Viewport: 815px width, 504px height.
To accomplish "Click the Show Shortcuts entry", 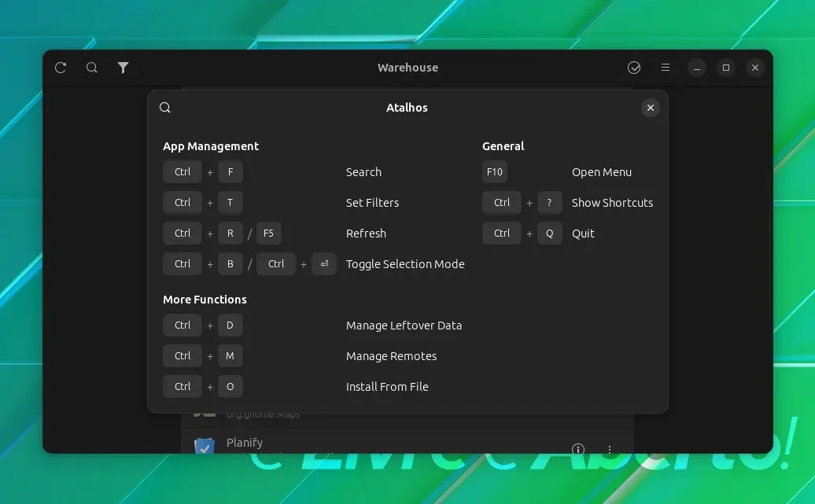I will pyautogui.click(x=612, y=203).
